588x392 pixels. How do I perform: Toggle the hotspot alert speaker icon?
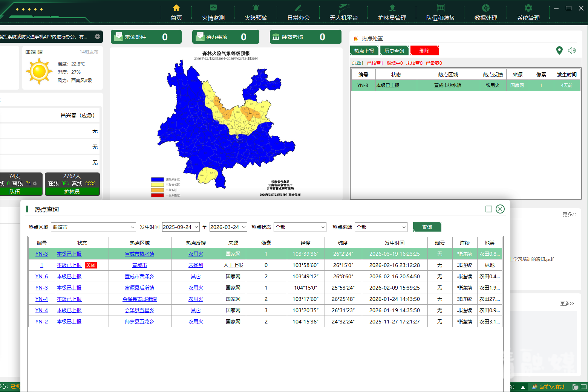tap(572, 50)
